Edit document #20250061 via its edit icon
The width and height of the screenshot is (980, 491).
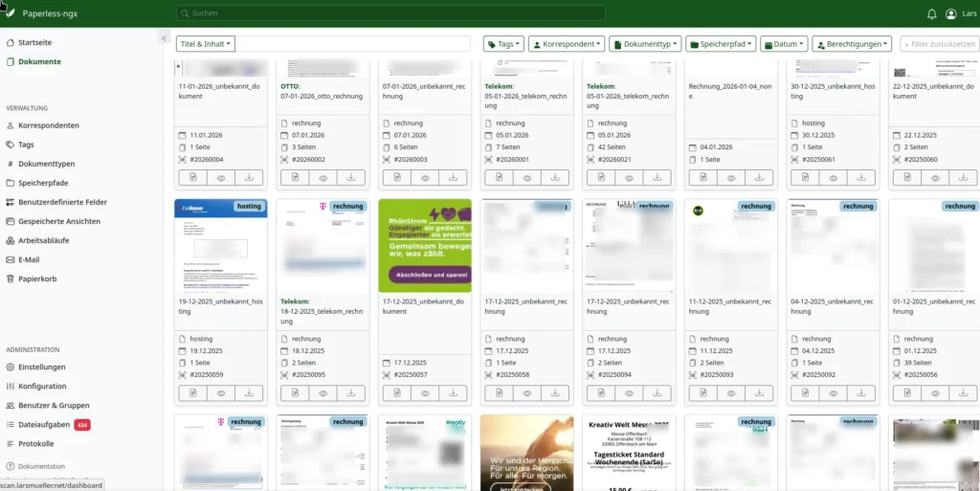(805, 177)
